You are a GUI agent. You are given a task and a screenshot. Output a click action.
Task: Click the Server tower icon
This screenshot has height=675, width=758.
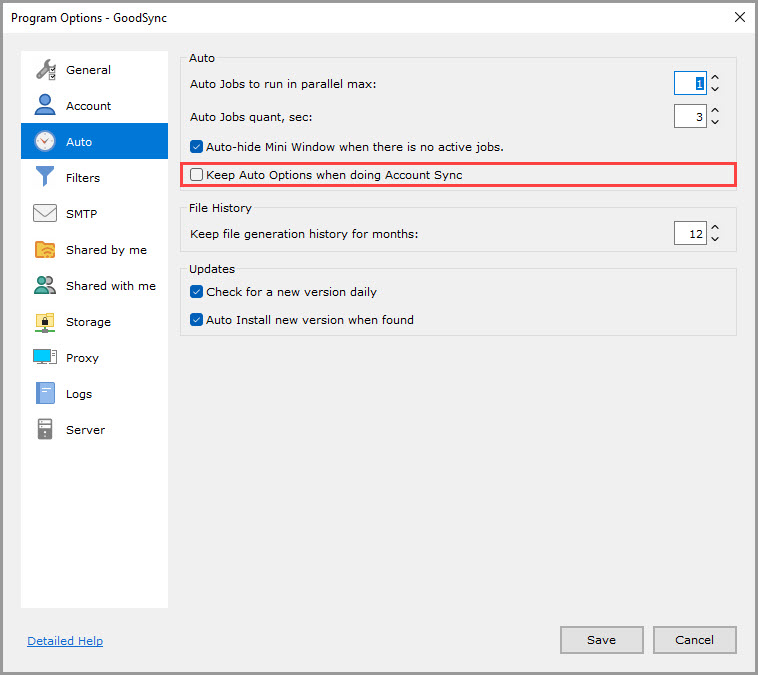pyautogui.click(x=45, y=429)
